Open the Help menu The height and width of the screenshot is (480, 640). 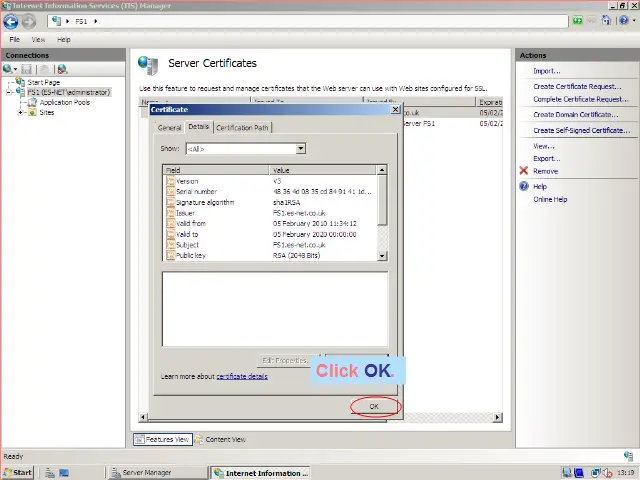tap(64, 40)
